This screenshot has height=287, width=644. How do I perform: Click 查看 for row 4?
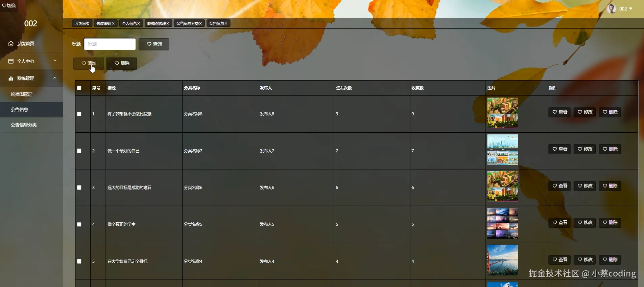click(x=559, y=223)
